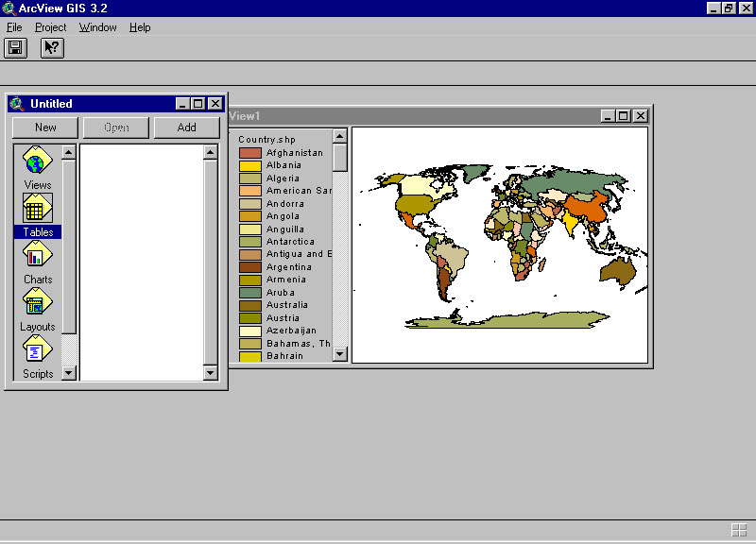Select the Views icon in project window
This screenshot has height=544, width=756.
(x=38, y=161)
